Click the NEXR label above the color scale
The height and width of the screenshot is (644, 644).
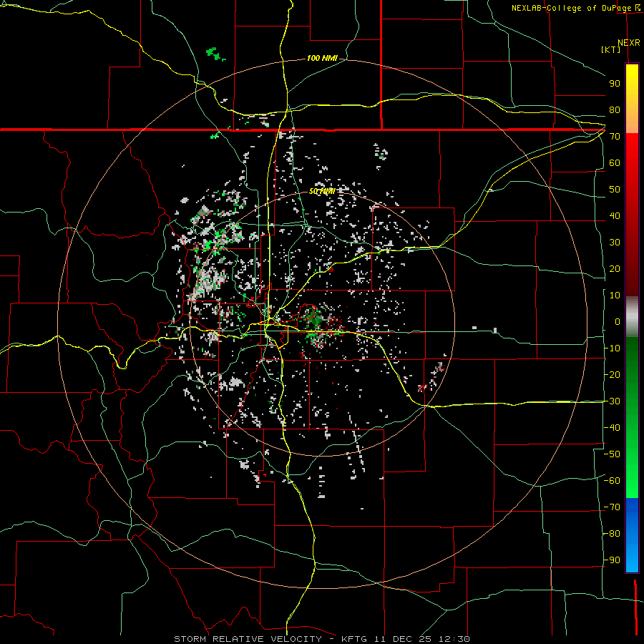(x=629, y=43)
